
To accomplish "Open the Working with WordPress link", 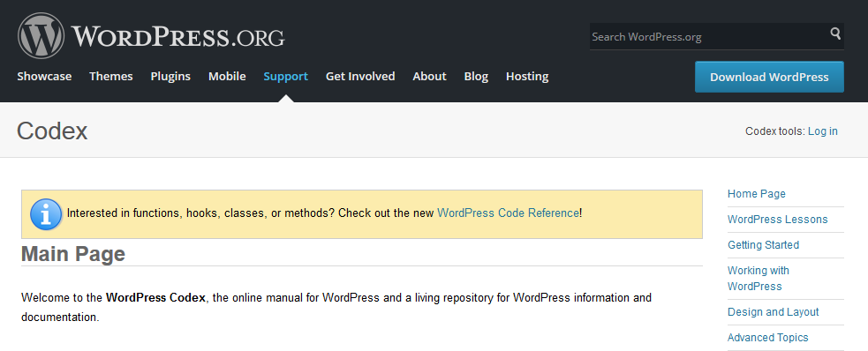I will pyautogui.click(x=758, y=278).
